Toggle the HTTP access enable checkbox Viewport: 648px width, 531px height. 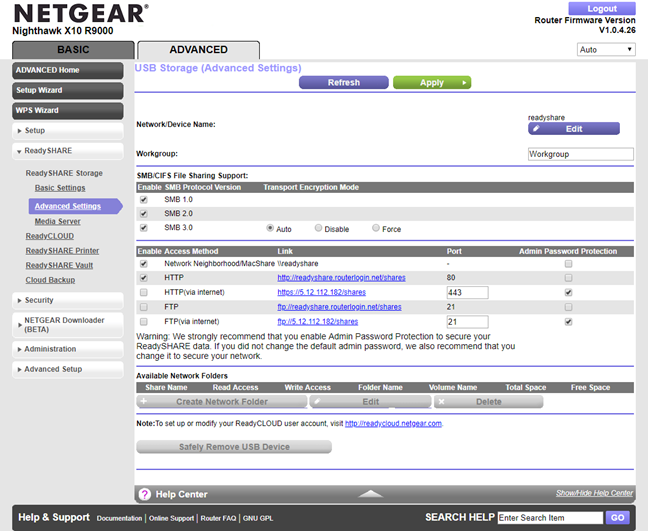point(143,278)
